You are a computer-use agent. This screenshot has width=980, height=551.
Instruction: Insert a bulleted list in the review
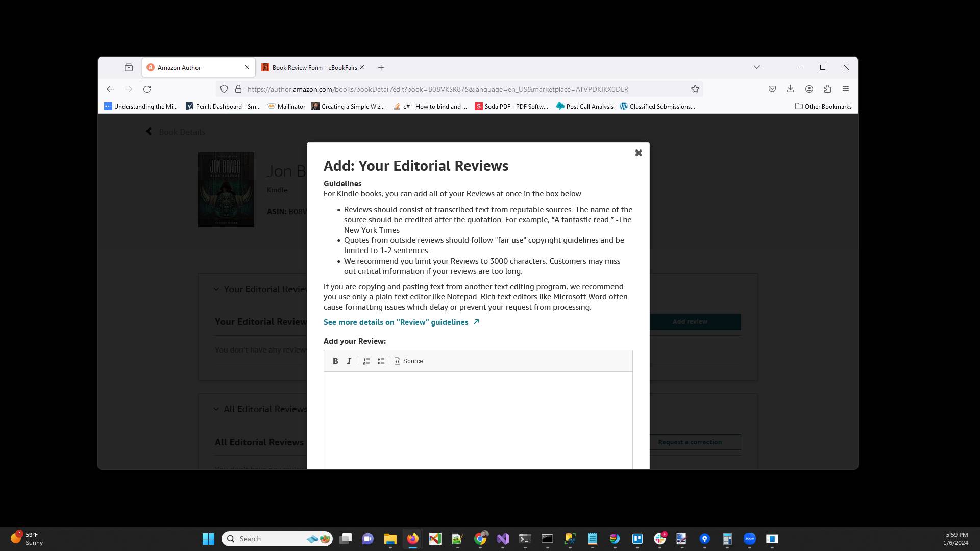coord(381,361)
